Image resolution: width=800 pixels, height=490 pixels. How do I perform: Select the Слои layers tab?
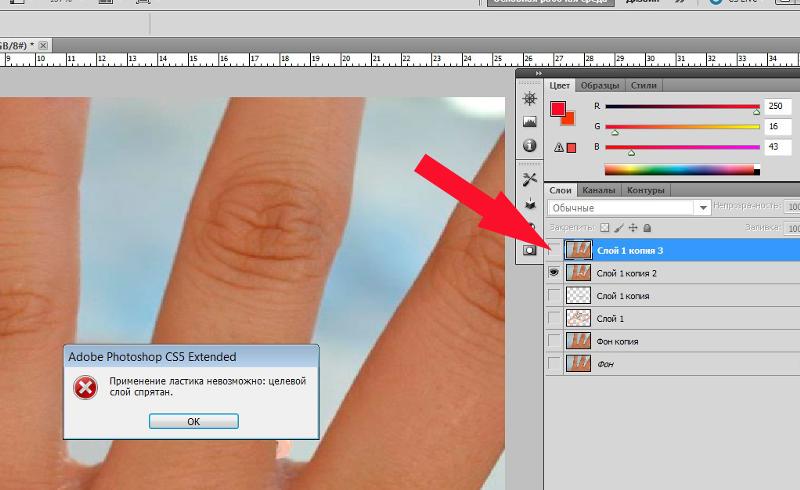pyautogui.click(x=560, y=190)
